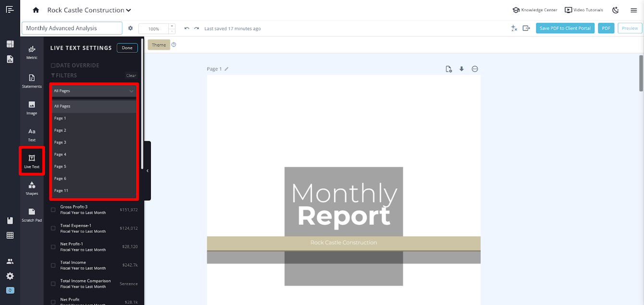The image size is (644, 305).
Task: Open the reports document icon in left rail
Action: point(10,59)
